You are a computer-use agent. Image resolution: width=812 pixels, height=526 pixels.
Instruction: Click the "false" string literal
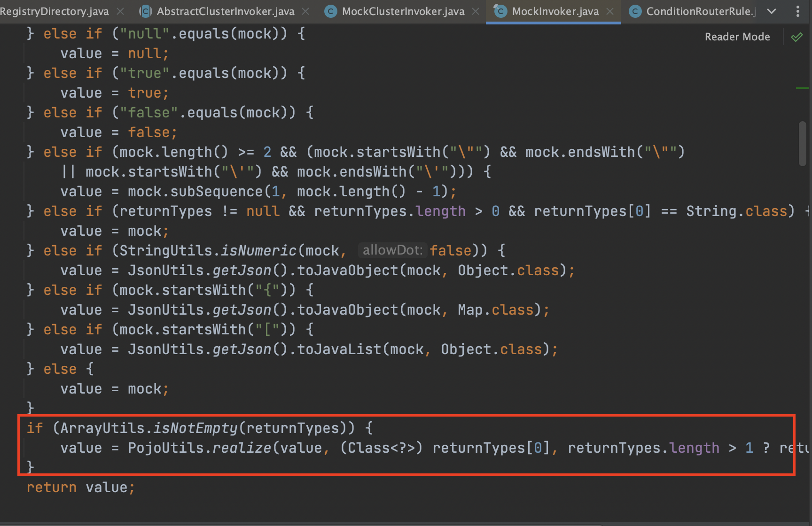click(149, 113)
